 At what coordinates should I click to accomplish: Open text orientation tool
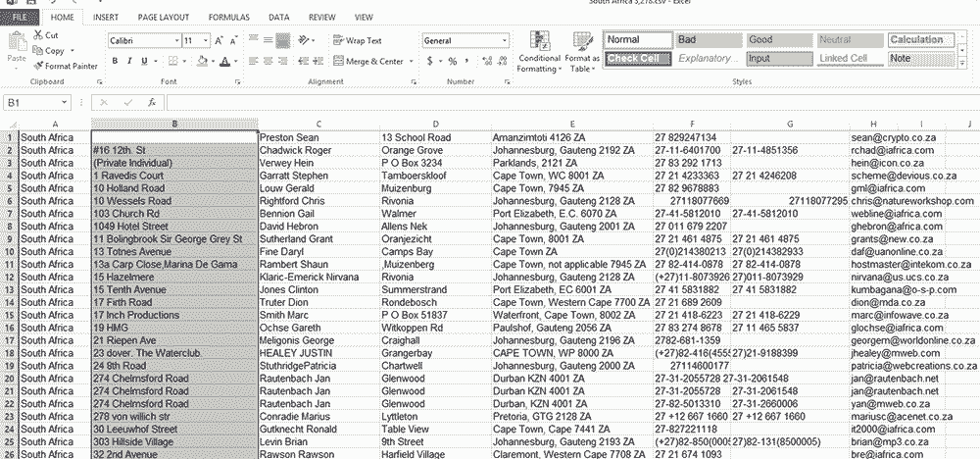pos(305,40)
